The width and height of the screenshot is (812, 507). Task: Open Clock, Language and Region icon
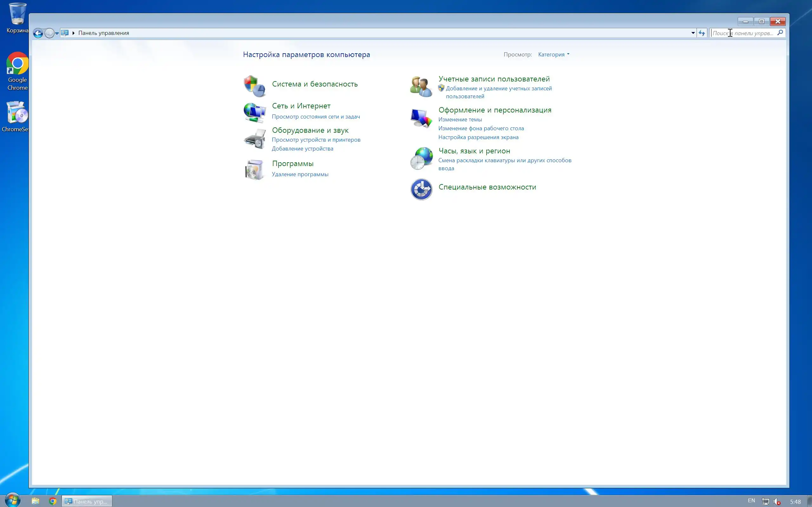coord(422,158)
